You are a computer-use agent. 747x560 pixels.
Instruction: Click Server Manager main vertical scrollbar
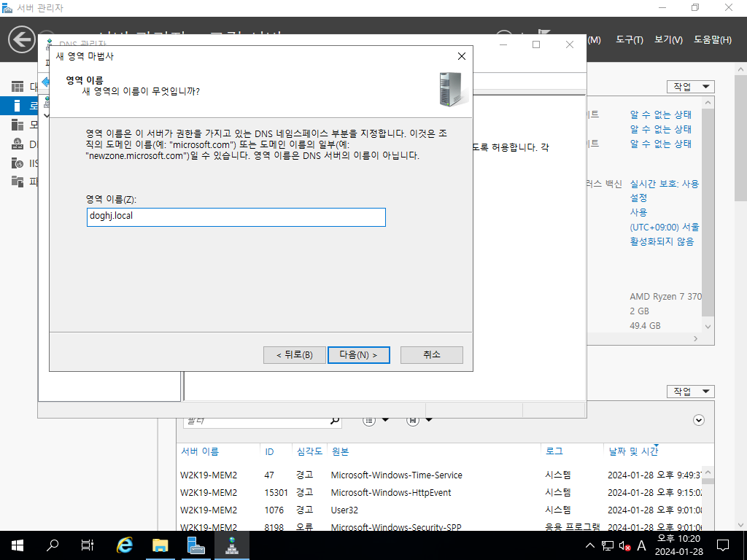(740, 138)
